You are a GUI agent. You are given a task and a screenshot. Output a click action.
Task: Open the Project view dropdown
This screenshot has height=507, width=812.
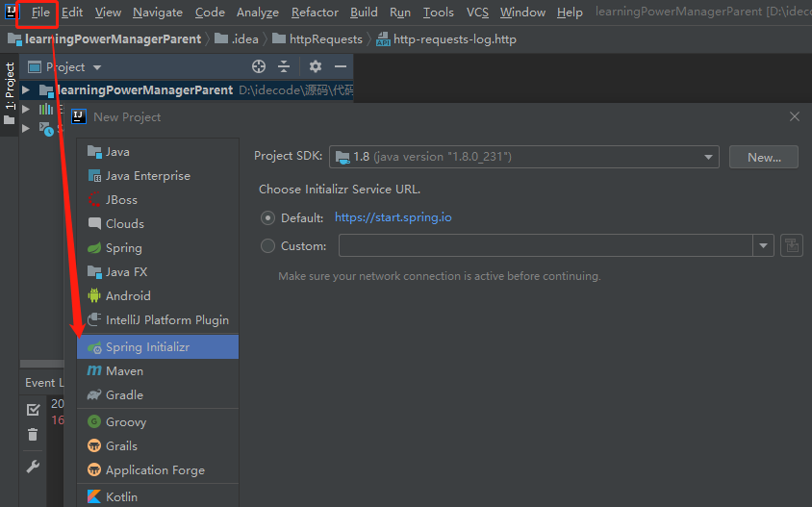(x=97, y=67)
